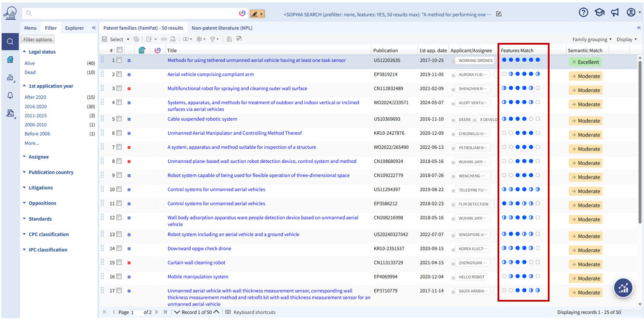Open the announcements megaphone icon
Screen dimensions: 644x320
pyautogui.click(x=615, y=13)
